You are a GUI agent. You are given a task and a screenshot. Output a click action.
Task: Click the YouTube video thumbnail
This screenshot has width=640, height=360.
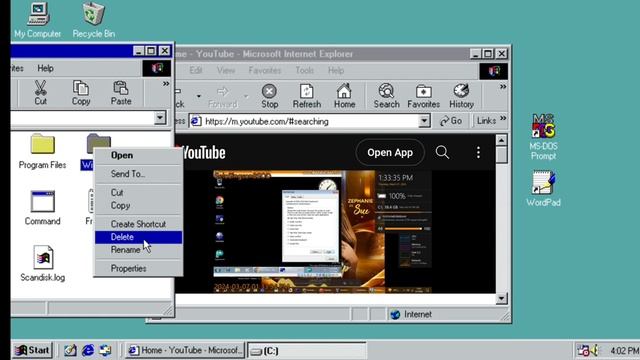pos(322,231)
